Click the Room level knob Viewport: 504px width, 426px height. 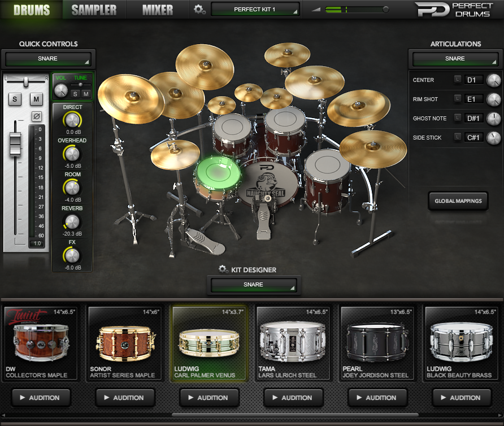click(x=72, y=188)
